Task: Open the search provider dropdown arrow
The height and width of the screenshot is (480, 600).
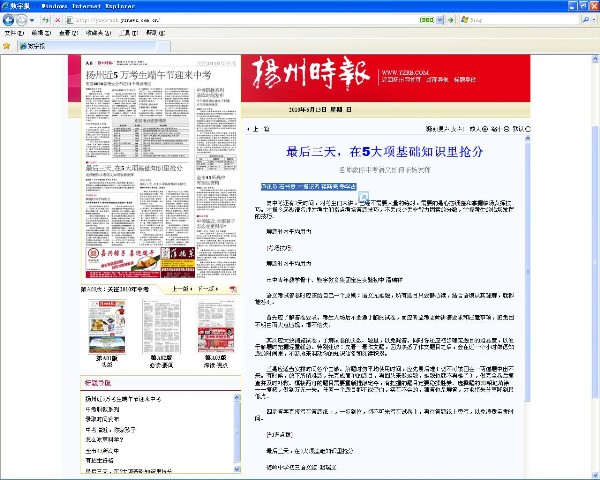Action: [593, 20]
